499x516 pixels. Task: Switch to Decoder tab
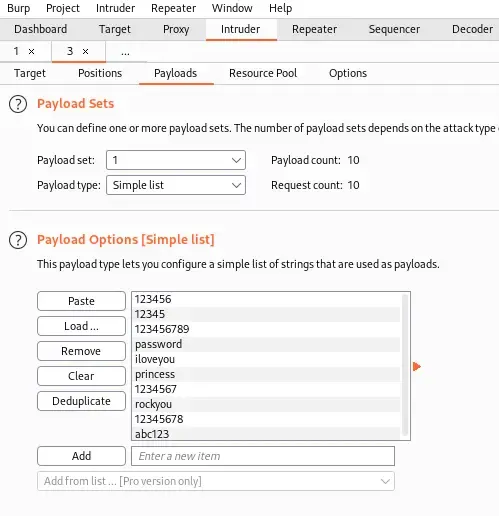click(472, 29)
